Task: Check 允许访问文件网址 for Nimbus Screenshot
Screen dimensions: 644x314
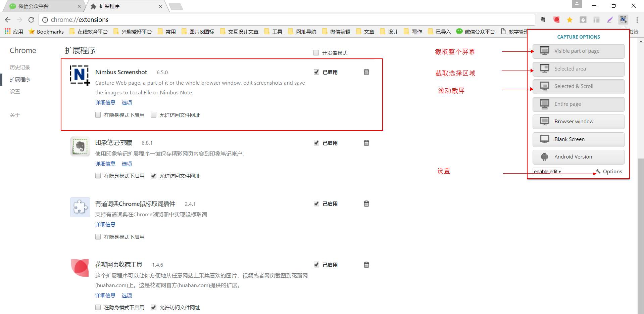Action: tap(153, 115)
